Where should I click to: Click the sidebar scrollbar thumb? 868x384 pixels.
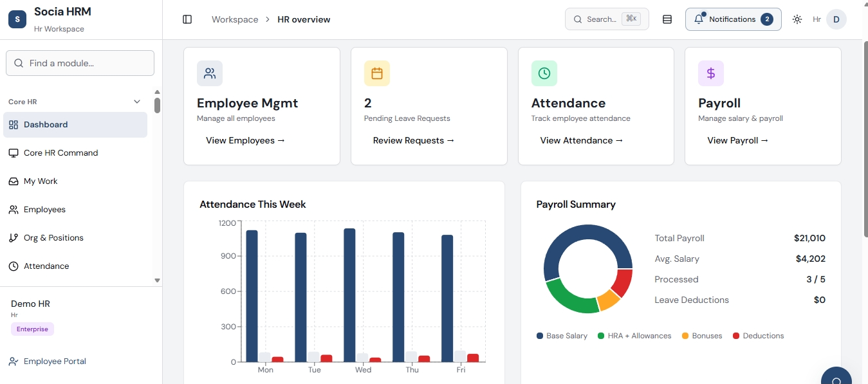pos(157,105)
